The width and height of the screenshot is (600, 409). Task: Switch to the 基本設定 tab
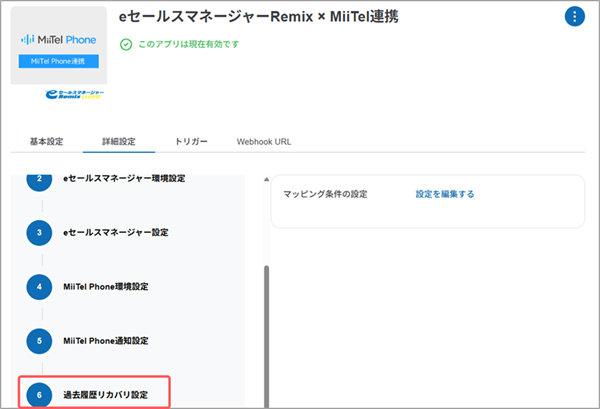46,142
